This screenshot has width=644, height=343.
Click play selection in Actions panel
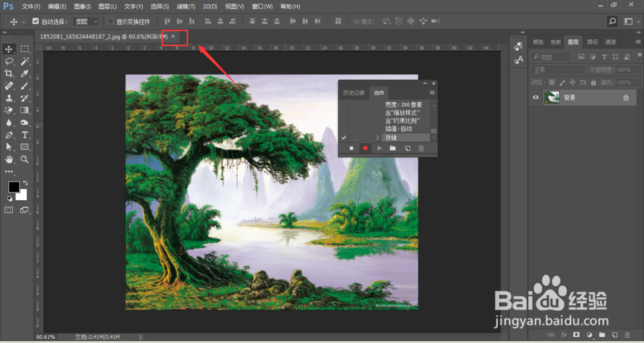(x=379, y=148)
